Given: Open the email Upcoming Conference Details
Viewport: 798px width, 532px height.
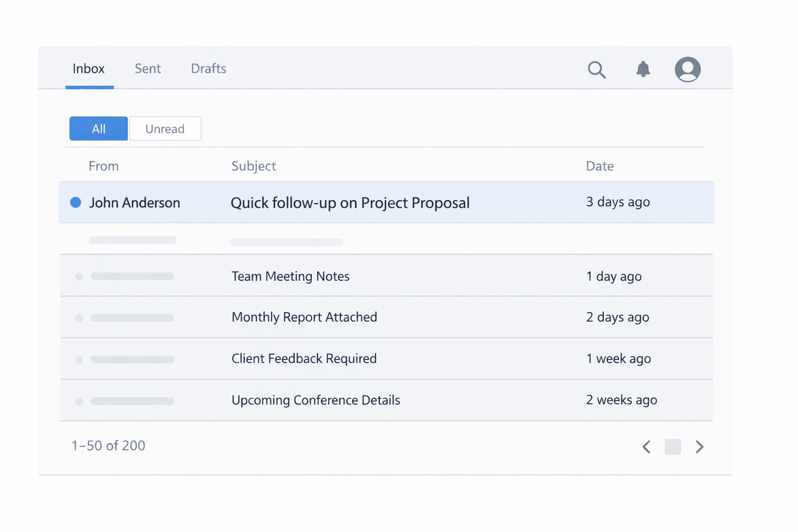Looking at the screenshot, I should click(315, 400).
